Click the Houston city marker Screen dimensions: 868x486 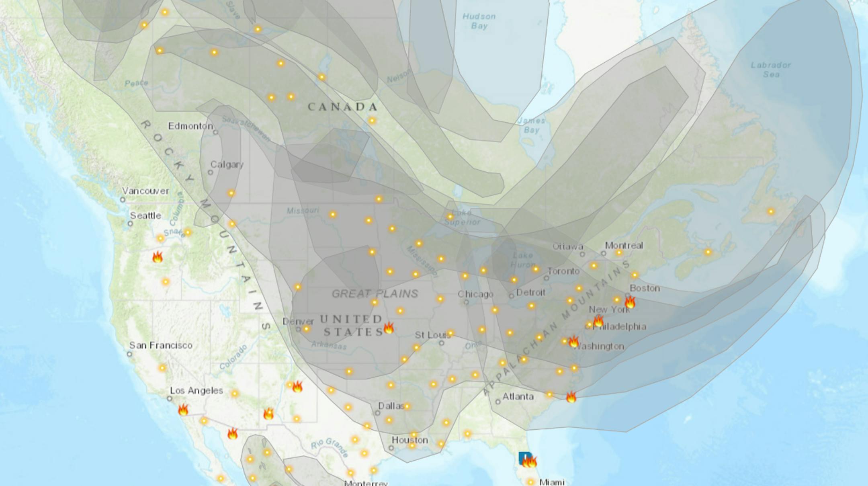391,448
